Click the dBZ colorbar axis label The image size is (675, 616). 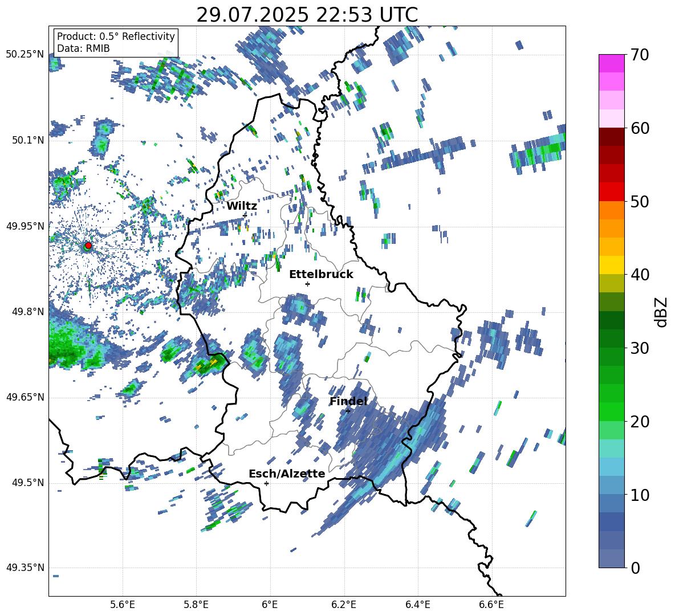coord(661,312)
